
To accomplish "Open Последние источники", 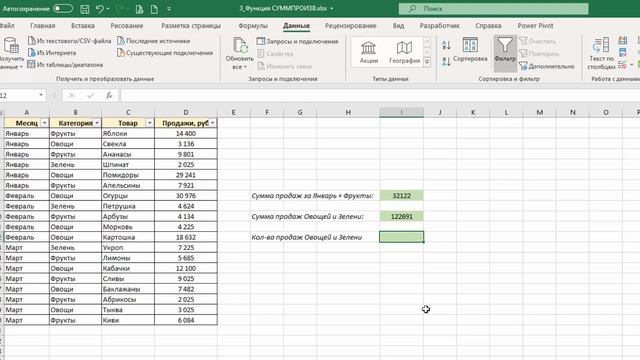I will tap(153, 41).
